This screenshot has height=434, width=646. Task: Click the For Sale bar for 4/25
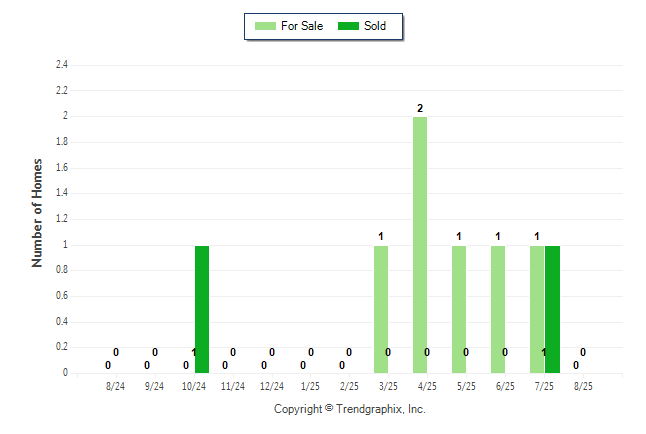point(420,245)
